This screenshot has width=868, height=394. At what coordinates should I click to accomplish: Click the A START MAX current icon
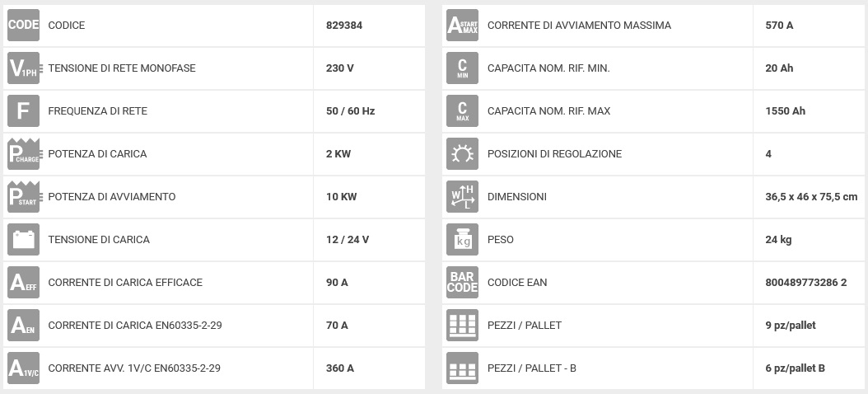click(x=462, y=26)
